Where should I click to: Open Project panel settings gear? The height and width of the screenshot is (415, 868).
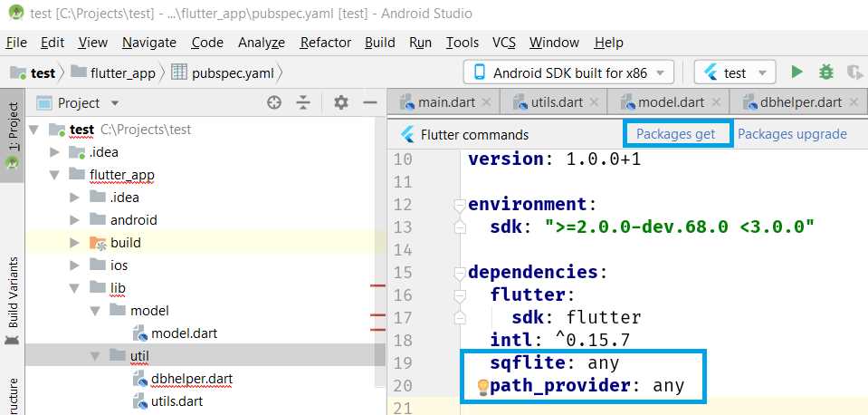click(341, 102)
